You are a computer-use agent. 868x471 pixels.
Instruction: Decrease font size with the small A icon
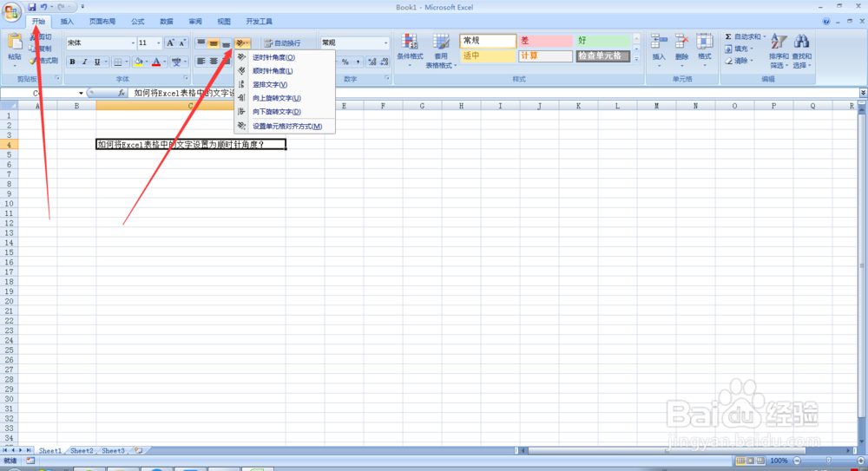[x=182, y=43]
